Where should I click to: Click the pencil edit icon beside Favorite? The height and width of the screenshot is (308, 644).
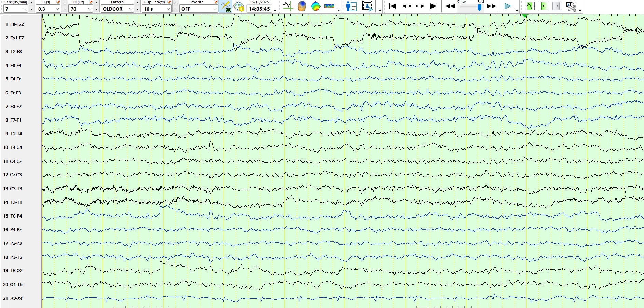(x=216, y=2)
